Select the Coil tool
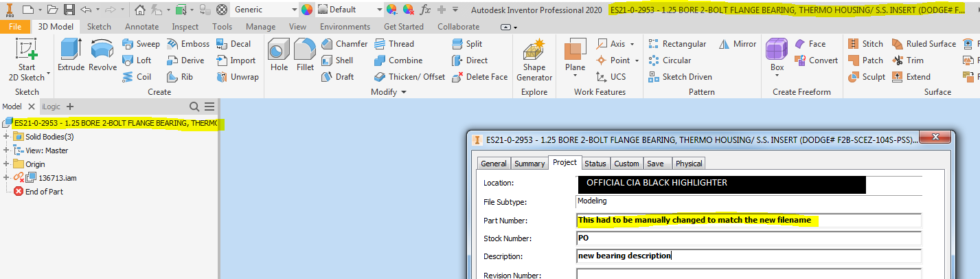 pos(136,76)
